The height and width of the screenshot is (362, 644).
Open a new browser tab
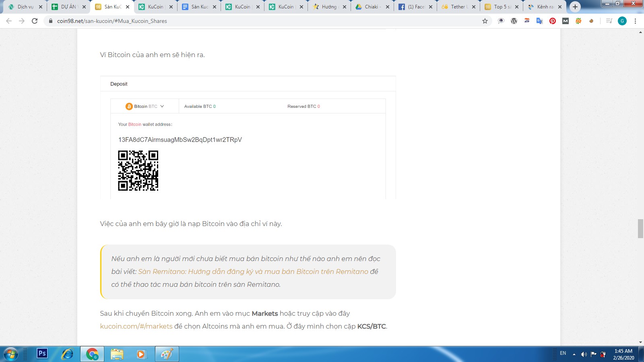pos(575,6)
